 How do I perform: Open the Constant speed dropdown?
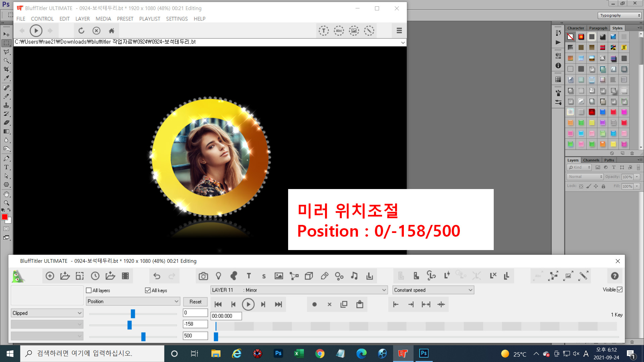pyautogui.click(x=433, y=290)
